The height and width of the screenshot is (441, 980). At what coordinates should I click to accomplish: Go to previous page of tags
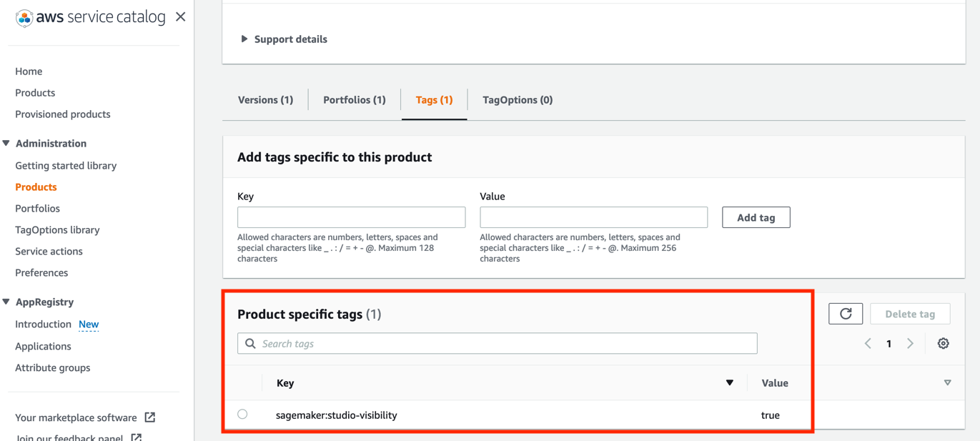click(x=868, y=344)
